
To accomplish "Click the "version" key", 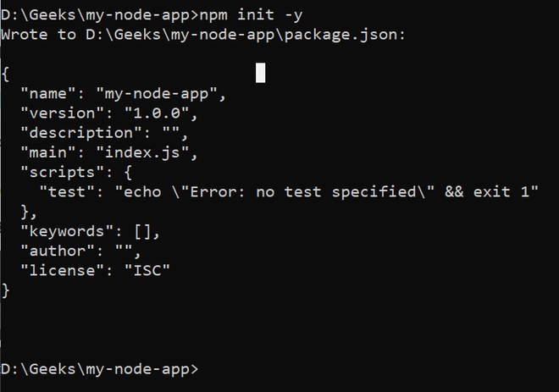I will click(63, 113).
